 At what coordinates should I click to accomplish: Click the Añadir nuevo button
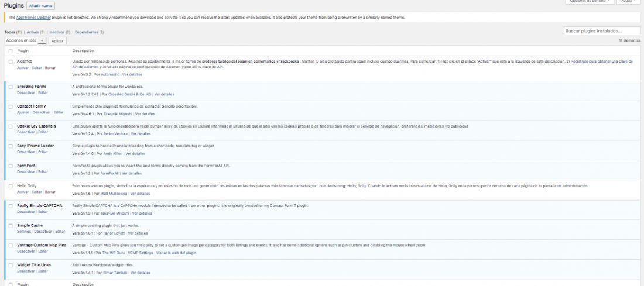tap(40, 6)
